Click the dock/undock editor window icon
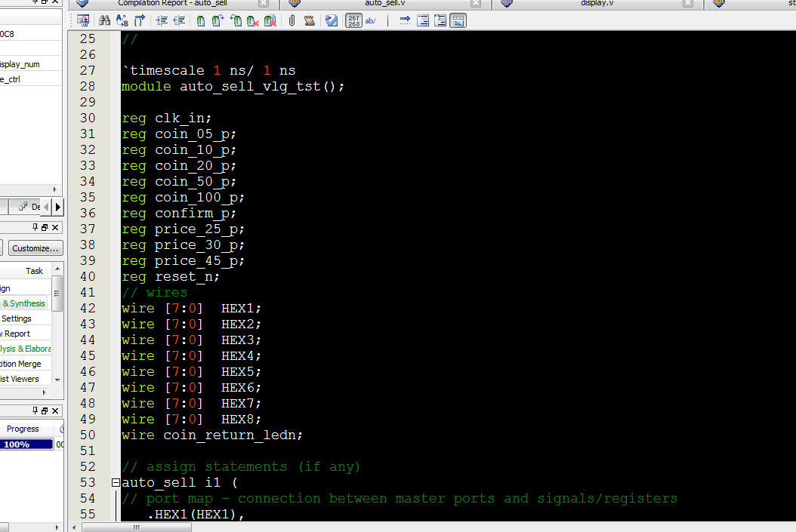This screenshot has width=796, height=532. (82, 21)
